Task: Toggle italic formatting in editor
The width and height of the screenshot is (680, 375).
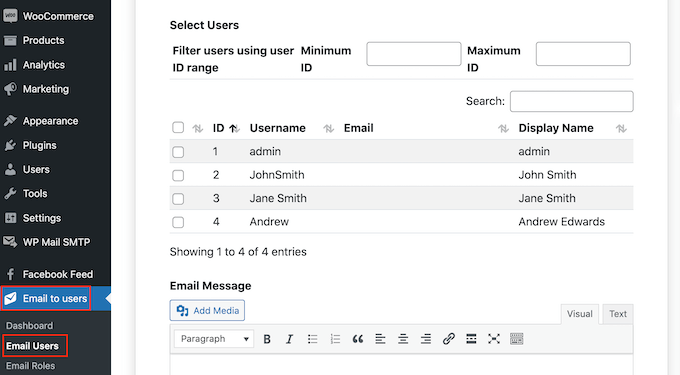Action: pos(289,339)
